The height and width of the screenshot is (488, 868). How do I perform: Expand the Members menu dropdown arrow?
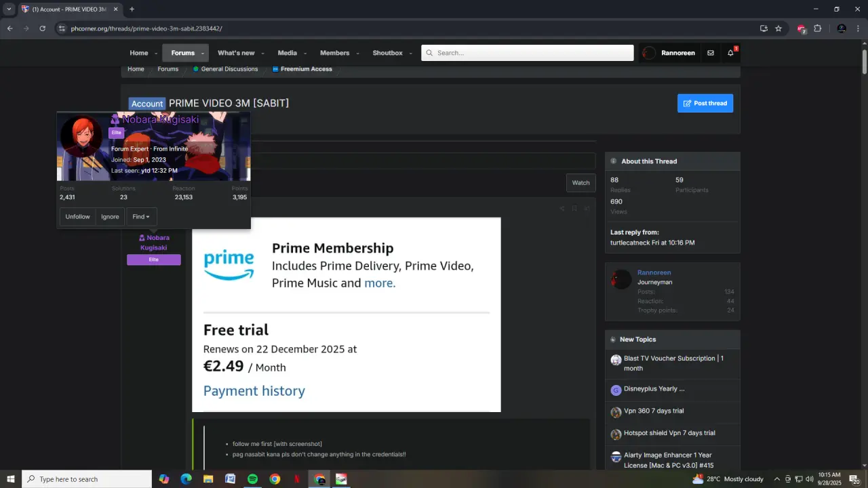tap(357, 54)
